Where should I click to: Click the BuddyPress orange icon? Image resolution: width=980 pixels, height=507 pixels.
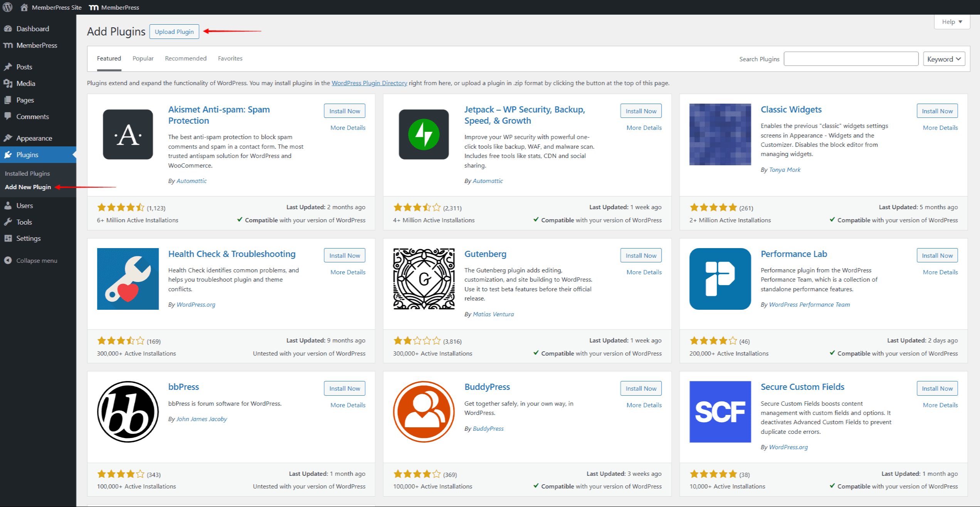pyautogui.click(x=424, y=411)
